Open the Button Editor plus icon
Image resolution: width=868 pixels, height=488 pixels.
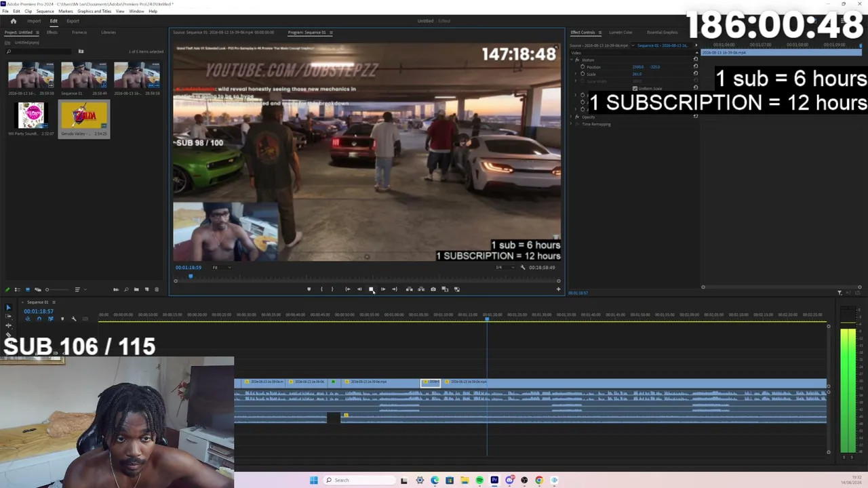pyautogui.click(x=558, y=289)
